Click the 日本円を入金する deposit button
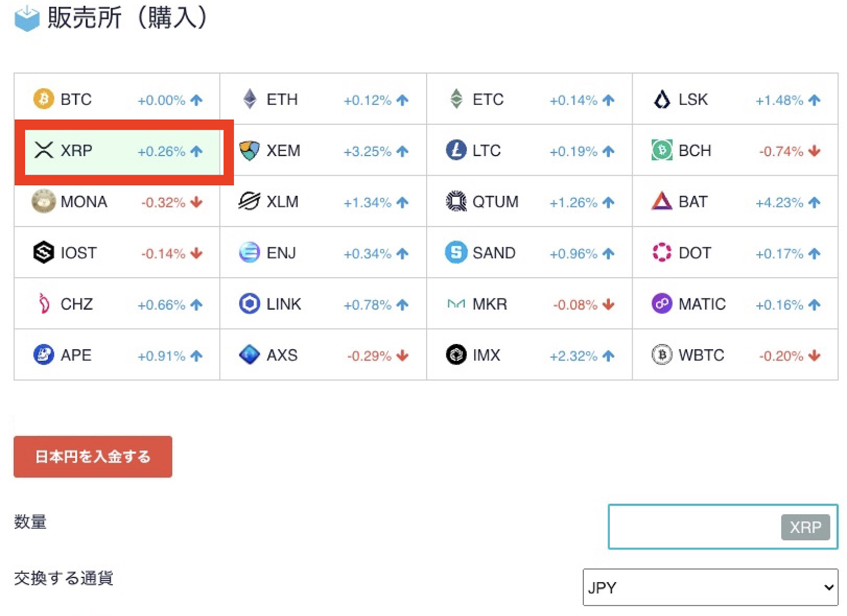The width and height of the screenshot is (847, 616). 93,457
